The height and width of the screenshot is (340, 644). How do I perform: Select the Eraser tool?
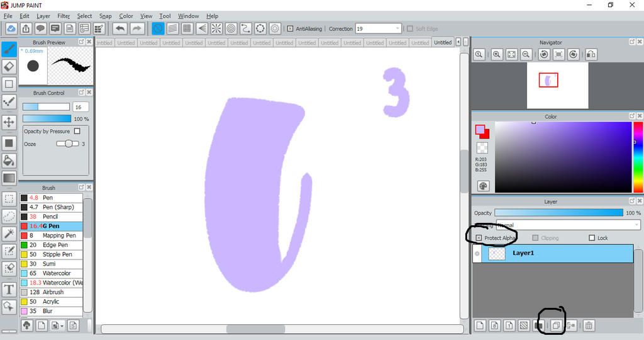(x=9, y=66)
